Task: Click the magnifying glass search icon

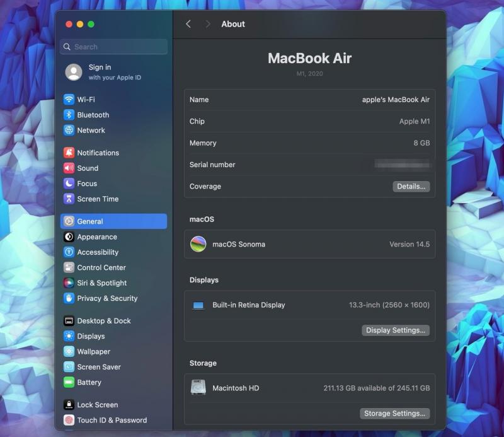Action: pyautogui.click(x=67, y=47)
